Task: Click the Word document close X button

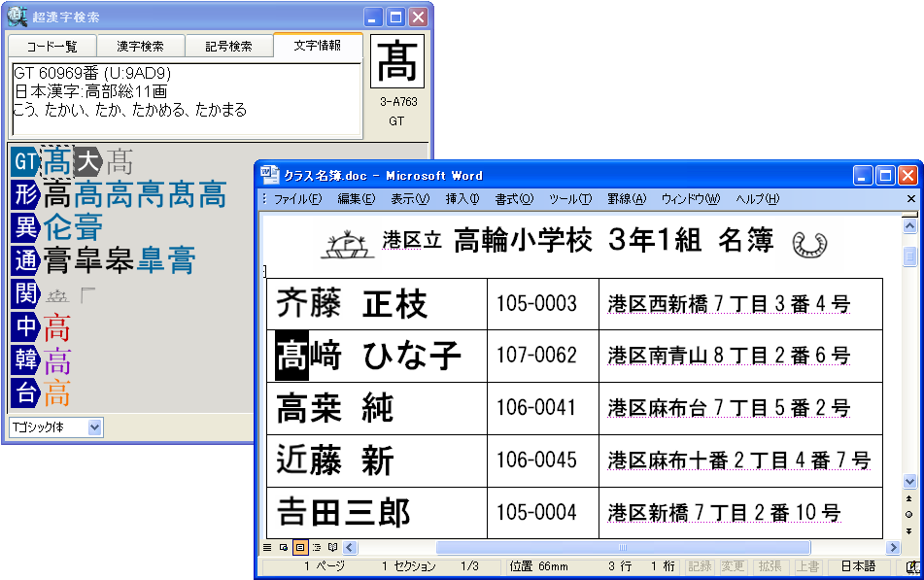Action: (x=909, y=198)
